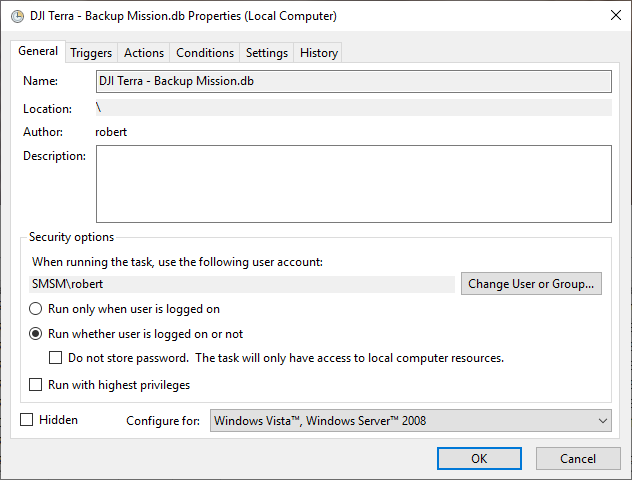Open the Actions tab

click(x=144, y=53)
